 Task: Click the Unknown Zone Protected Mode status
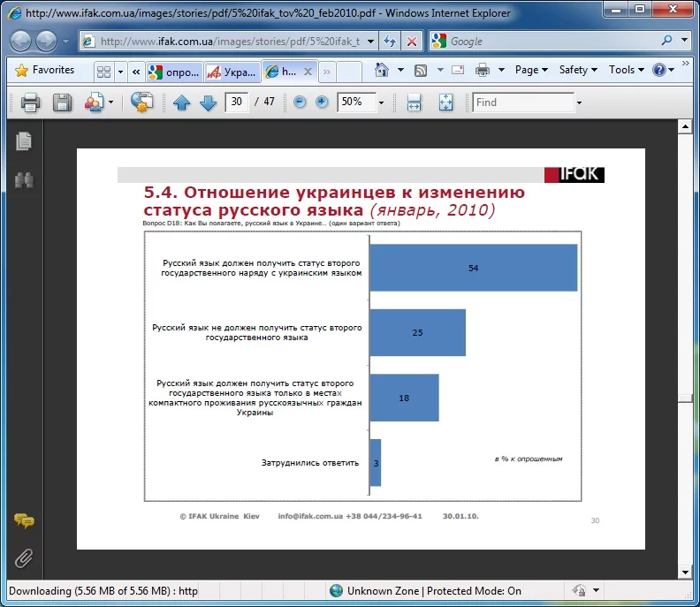(426, 591)
